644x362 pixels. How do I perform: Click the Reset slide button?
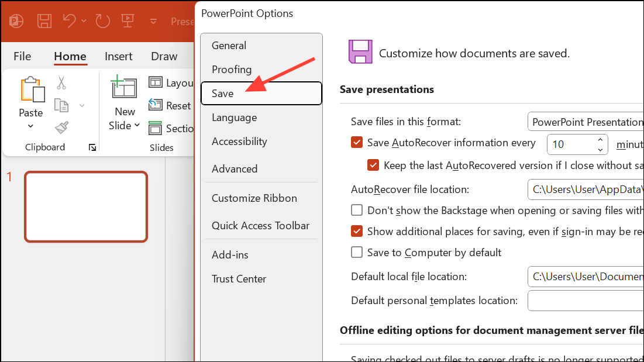[170, 105]
